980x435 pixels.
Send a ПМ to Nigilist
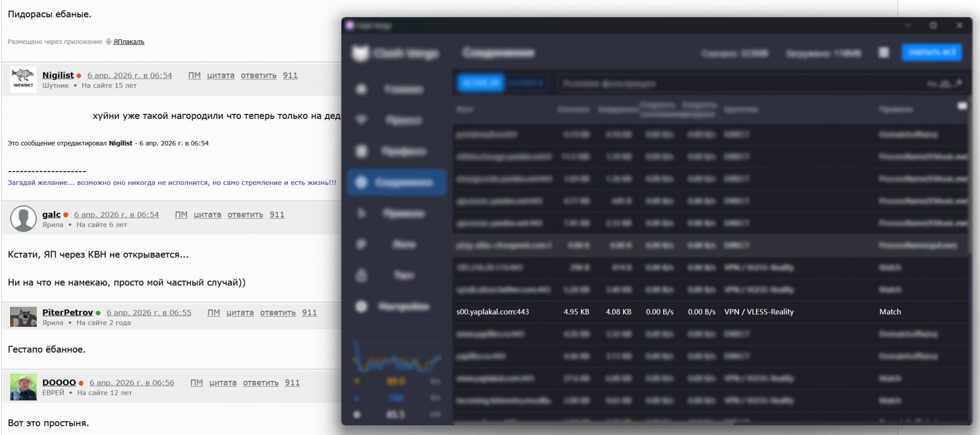pyautogui.click(x=194, y=76)
